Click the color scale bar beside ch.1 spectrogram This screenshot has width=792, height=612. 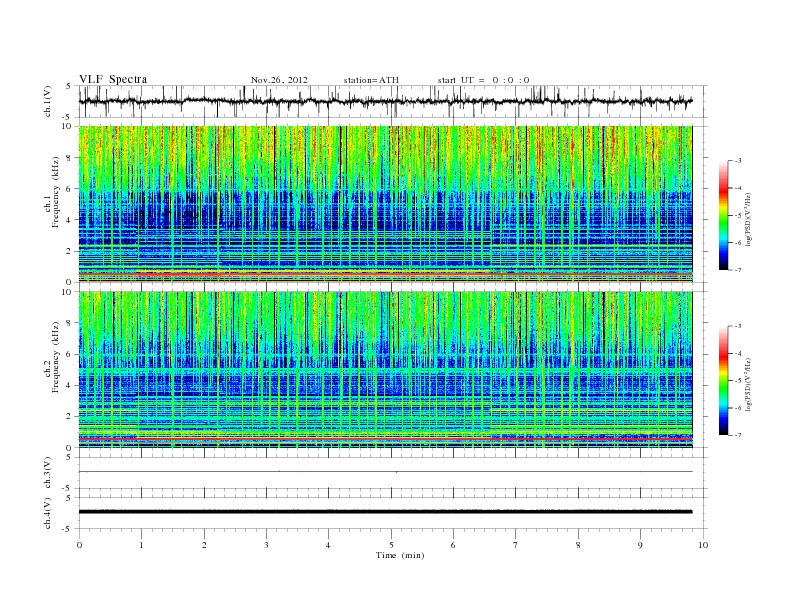(723, 215)
